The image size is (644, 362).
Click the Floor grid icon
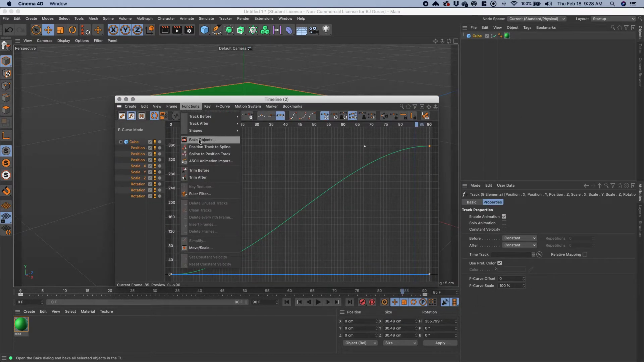coord(302,30)
